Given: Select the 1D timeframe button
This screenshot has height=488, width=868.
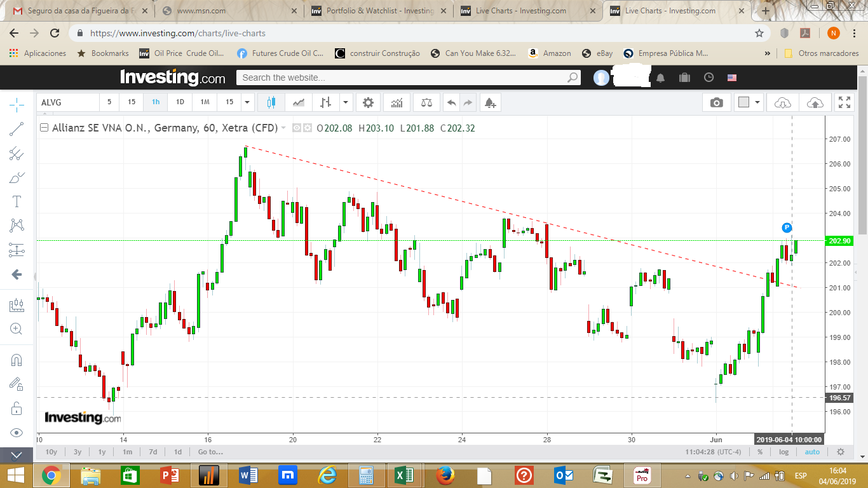Looking at the screenshot, I should click(180, 102).
